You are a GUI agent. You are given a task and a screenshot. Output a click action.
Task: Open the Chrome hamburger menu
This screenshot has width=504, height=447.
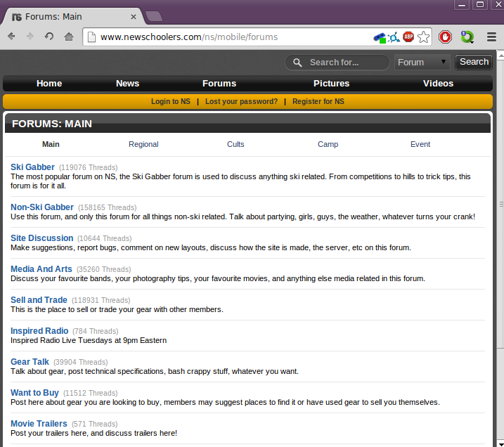[491, 37]
